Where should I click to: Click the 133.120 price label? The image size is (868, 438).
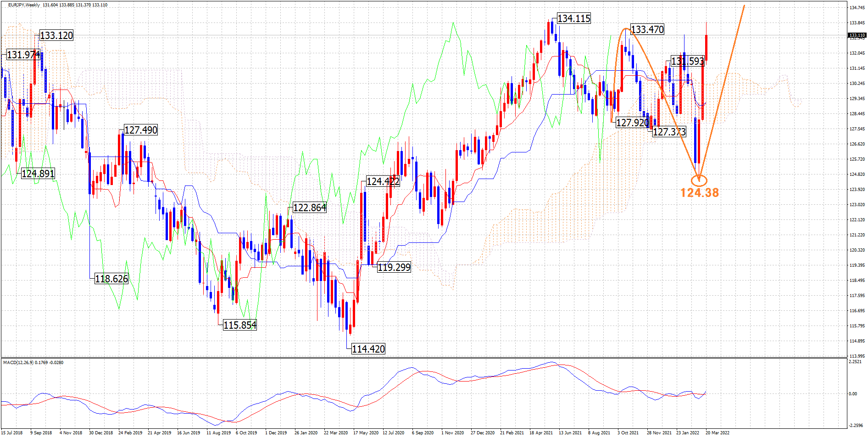56,36
